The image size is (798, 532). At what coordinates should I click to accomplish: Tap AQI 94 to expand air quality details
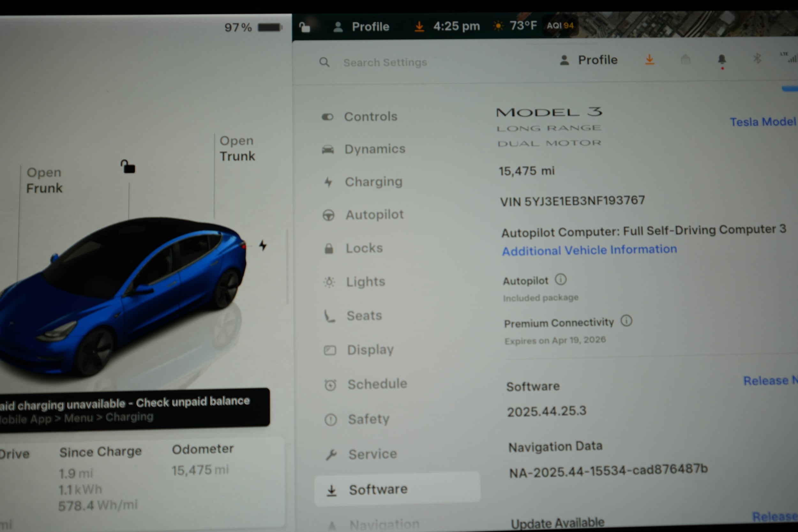560,25
